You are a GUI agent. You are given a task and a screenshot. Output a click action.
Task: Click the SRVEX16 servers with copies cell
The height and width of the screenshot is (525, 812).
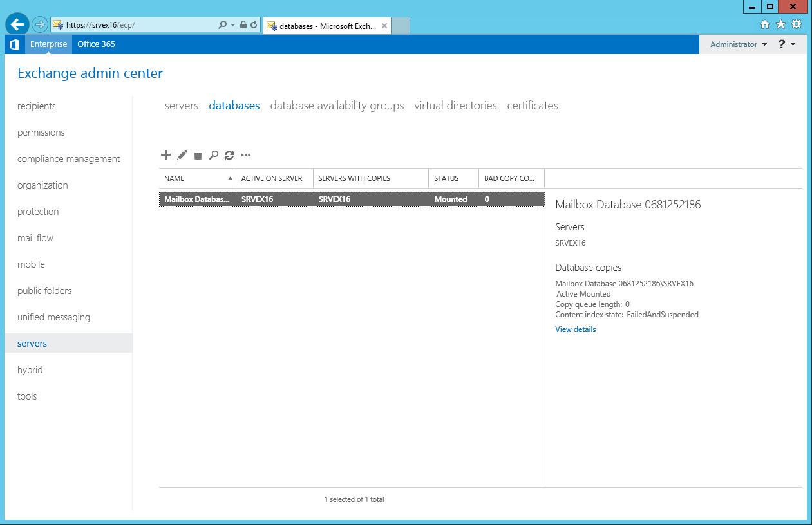(x=334, y=199)
